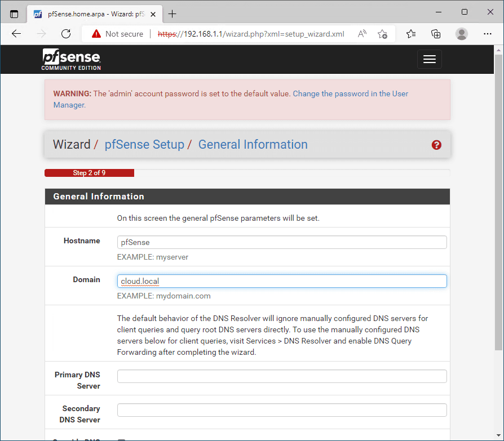Click the page vertical scrollbar thumb
Screen dimensions: 504x441
(x=498, y=202)
